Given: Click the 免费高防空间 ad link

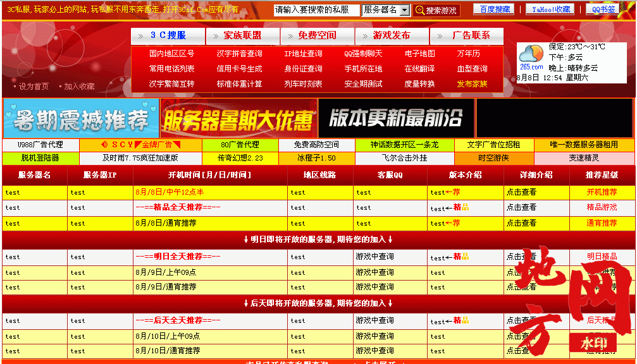Looking at the screenshot, I should click(x=316, y=145).
